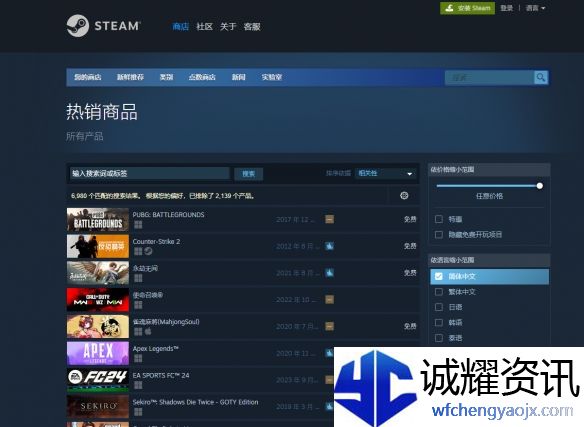Click the mixed review icon for PUBG
This screenshot has width=584, height=427.
click(329, 219)
